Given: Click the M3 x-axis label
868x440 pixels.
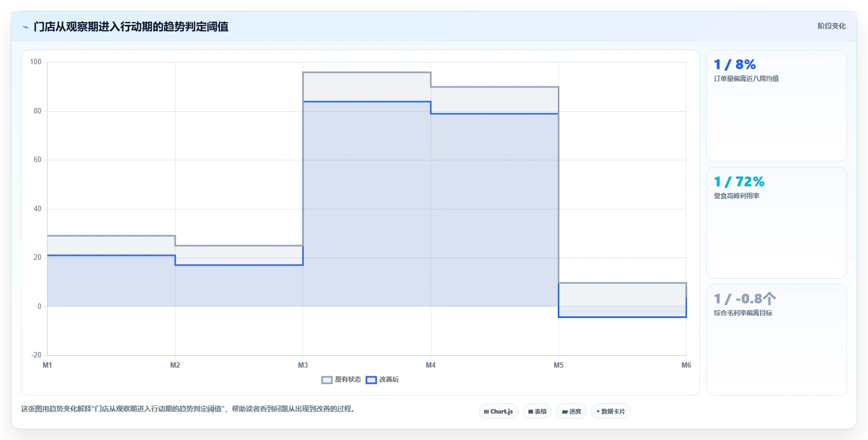Looking at the screenshot, I should (303, 365).
